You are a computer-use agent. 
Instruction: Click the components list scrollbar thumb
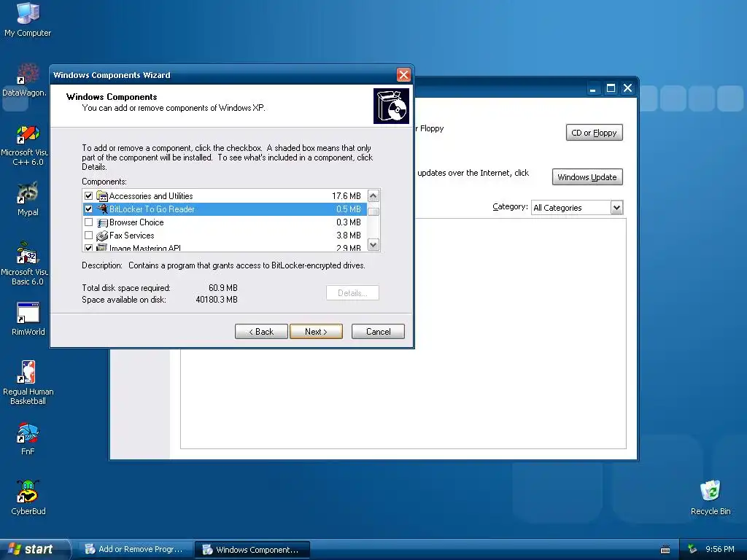pyautogui.click(x=373, y=211)
